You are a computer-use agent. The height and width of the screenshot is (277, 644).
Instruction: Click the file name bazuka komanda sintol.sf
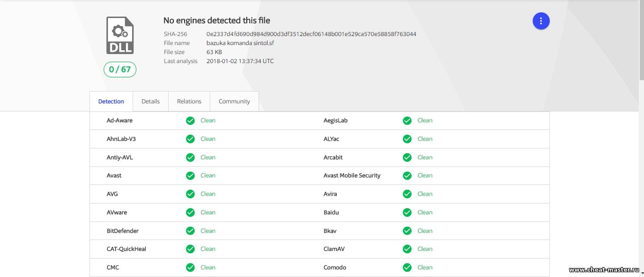coord(240,43)
